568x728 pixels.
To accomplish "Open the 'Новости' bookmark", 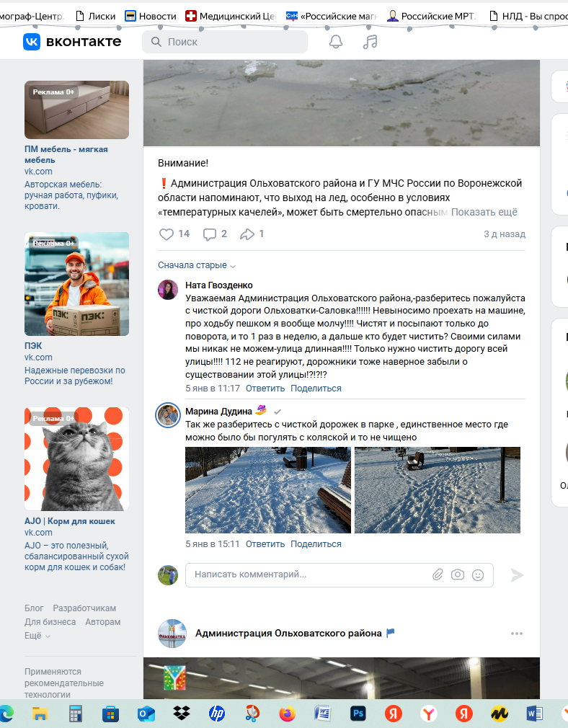I will (151, 17).
